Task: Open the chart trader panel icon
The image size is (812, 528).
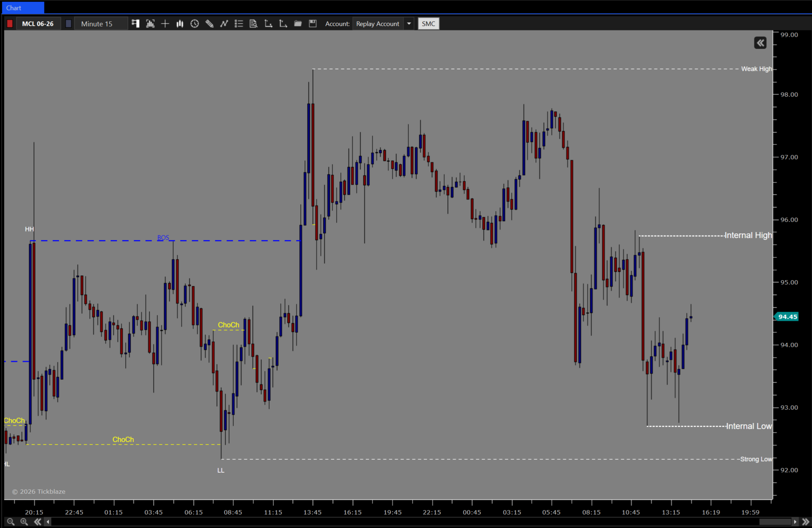Action: pos(135,24)
